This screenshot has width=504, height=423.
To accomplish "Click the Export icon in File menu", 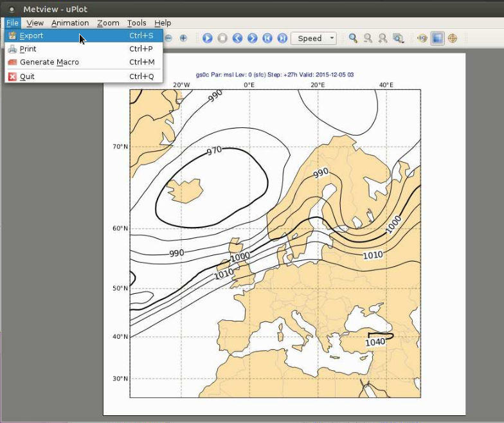I will (13, 35).
